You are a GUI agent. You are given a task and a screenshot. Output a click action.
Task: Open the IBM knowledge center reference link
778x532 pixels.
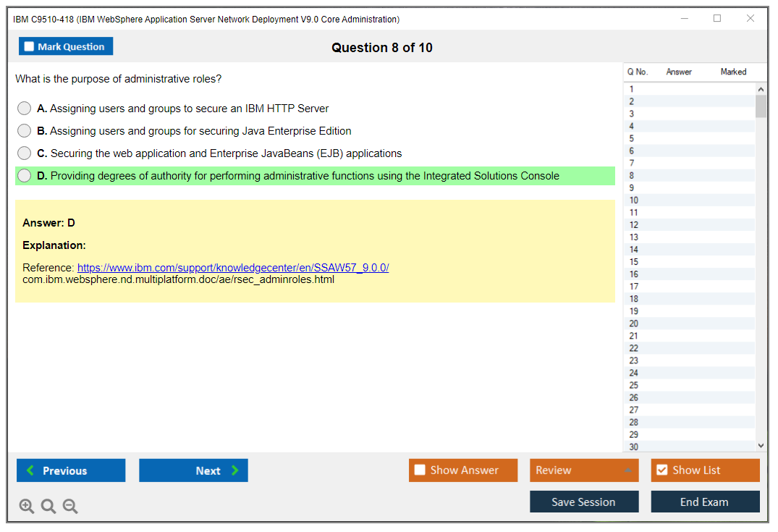[x=232, y=268]
